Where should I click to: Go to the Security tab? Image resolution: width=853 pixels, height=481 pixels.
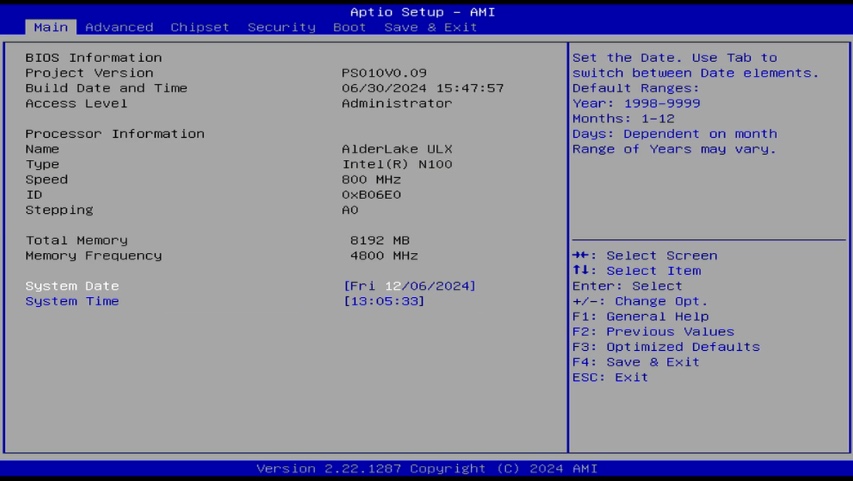tap(281, 27)
